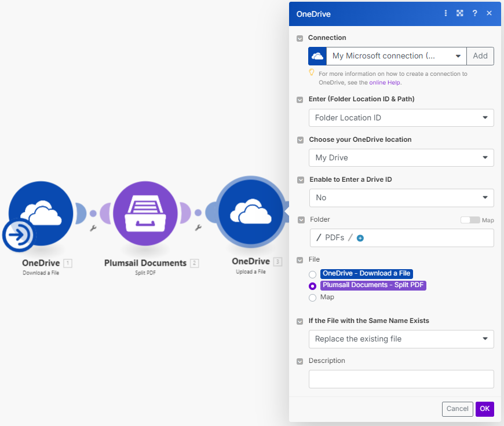Open the three-dot options menu in dialog header
Viewport: 504px width, 426px height.
coord(445,13)
